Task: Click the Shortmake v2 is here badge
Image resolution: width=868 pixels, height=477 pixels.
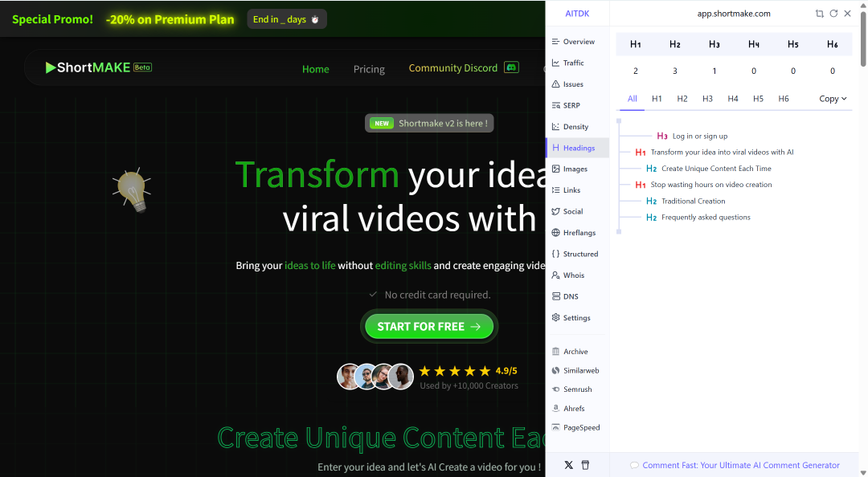Action: tap(429, 123)
